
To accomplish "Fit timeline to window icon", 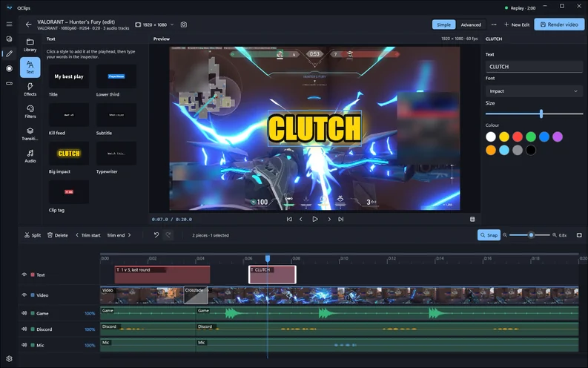I will (x=579, y=235).
